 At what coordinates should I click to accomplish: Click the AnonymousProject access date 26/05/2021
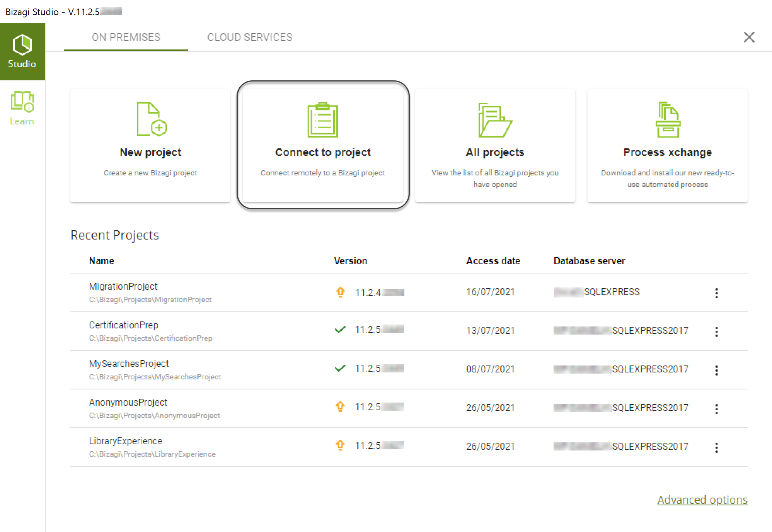(x=490, y=408)
